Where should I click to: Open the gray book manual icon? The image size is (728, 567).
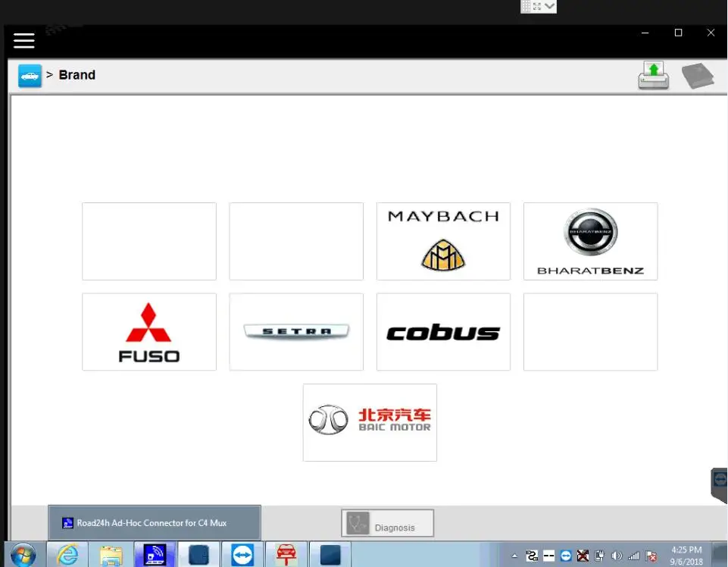pos(698,76)
